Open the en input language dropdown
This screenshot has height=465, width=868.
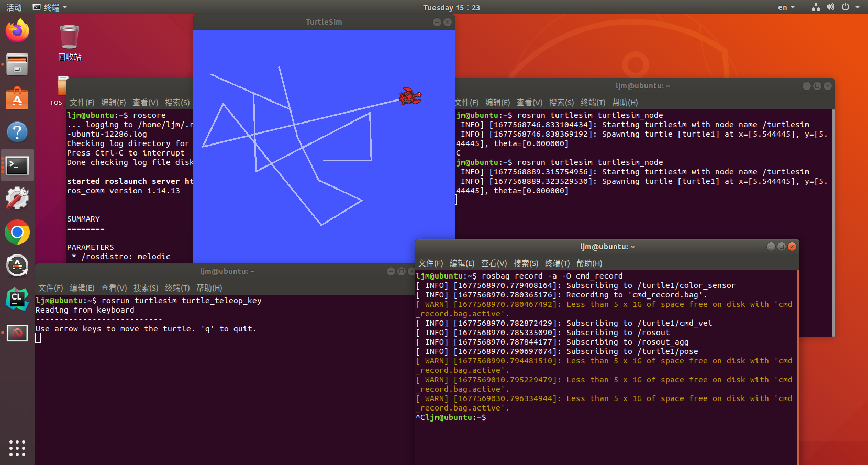pos(786,7)
